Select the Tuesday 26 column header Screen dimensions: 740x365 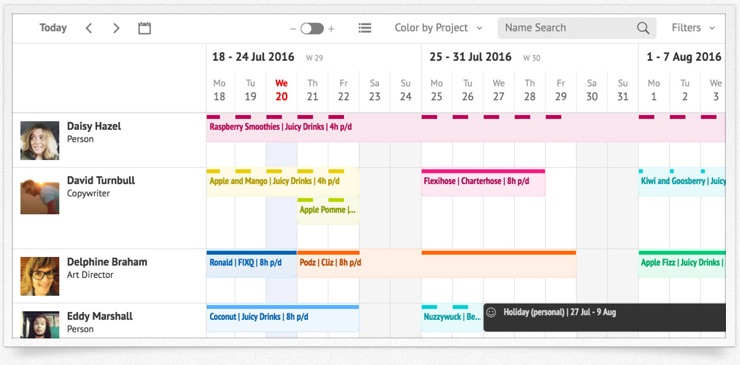pyautogui.click(x=468, y=90)
